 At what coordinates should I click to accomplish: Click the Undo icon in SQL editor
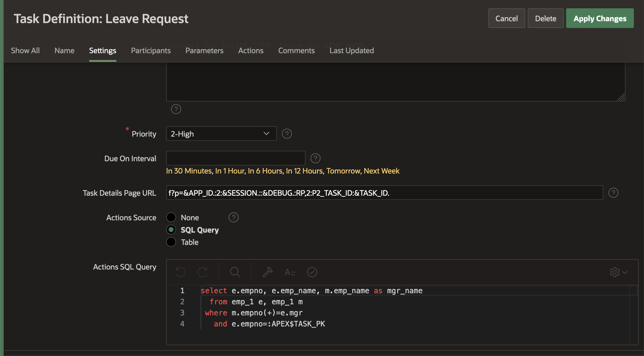(x=181, y=272)
